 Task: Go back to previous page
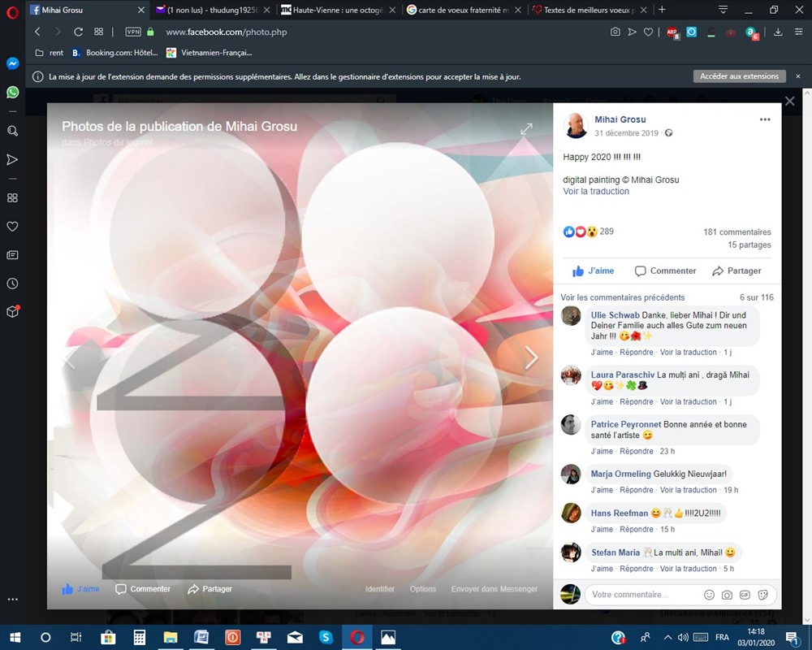(x=37, y=32)
